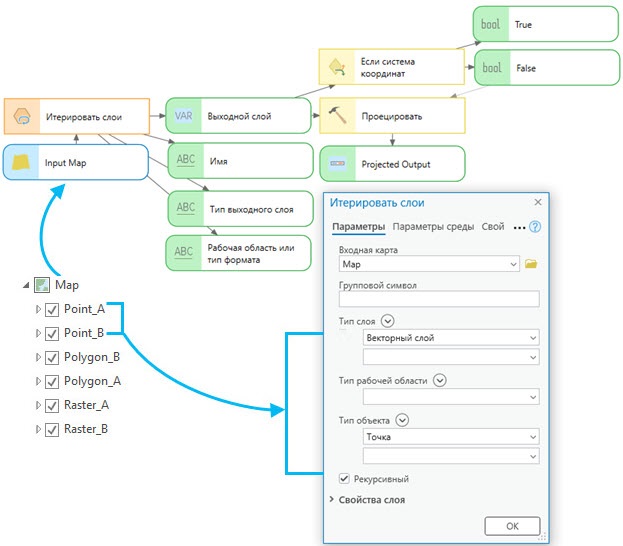
Task: Disable the Рекурсивный checkbox
Action: [x=345, y=479]
